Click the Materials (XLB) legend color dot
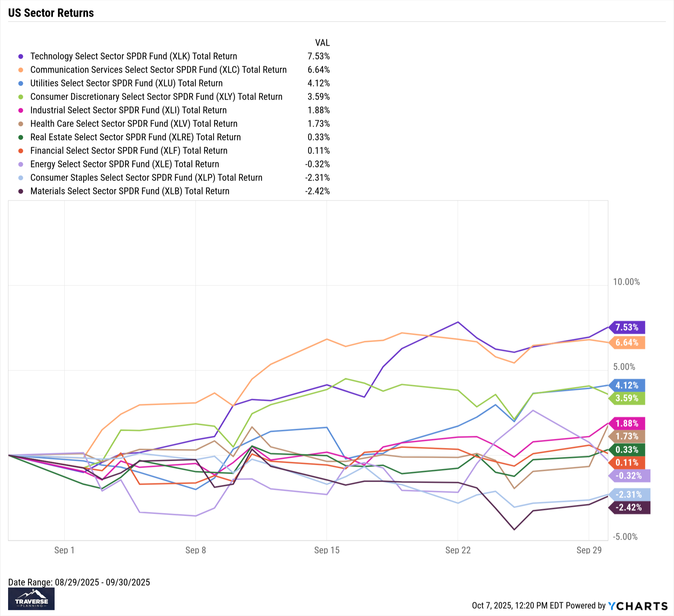Viewport: 674px width, 616px height. click(x=21, y=191)
